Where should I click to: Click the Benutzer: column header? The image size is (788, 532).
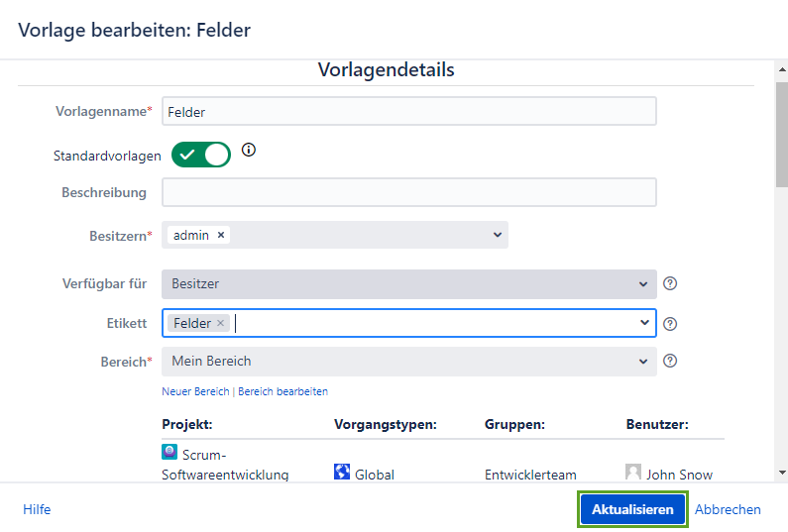pyautogui.click(x=657, y=424)
